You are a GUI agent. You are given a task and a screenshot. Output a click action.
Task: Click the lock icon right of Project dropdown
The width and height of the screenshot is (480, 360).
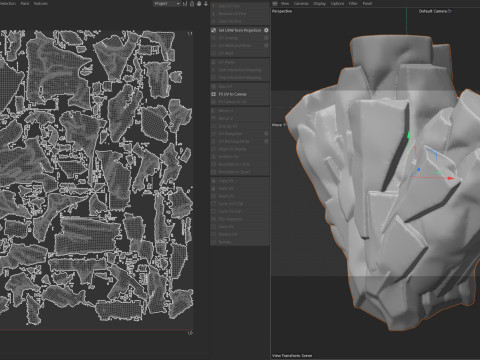pos(192,4)
